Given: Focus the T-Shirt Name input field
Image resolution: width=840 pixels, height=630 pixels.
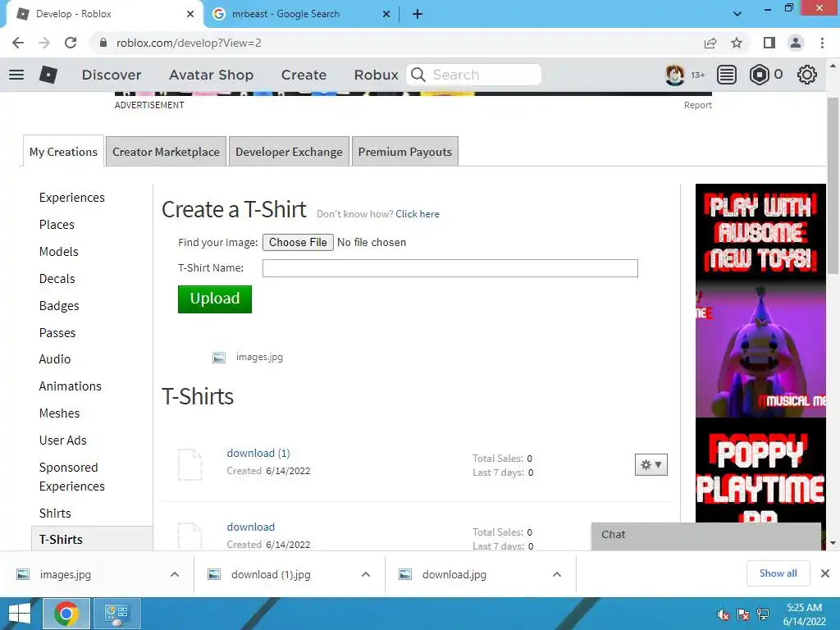Looking at the screenshot, I should point(450,268).
